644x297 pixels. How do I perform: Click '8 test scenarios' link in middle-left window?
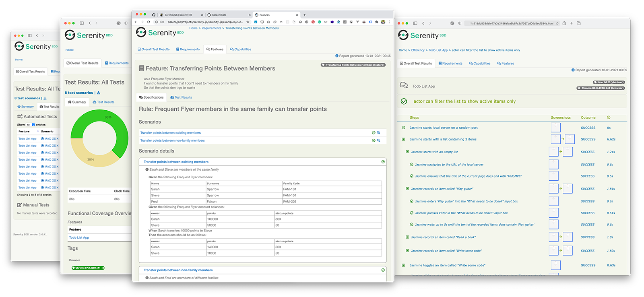79,93
